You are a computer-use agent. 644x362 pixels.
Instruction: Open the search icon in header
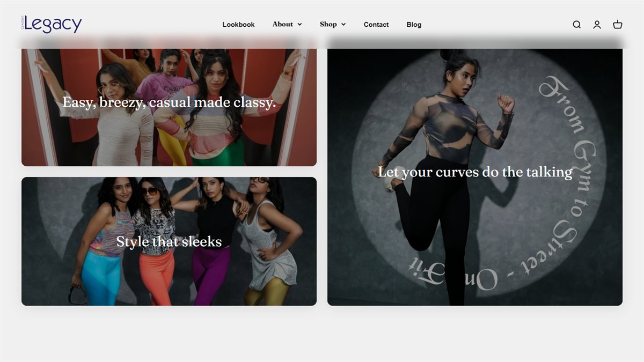[576, 24]
